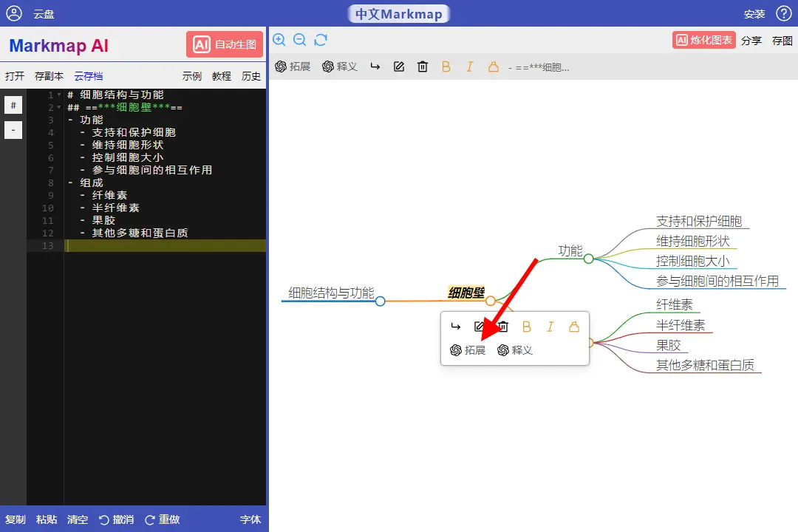Click 粘贴 to paste into editor

pos(47,519)
